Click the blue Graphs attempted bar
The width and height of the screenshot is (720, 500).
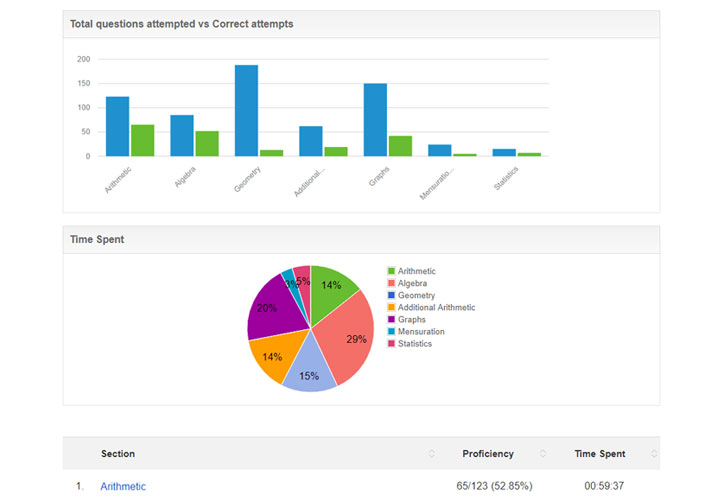tap(375, 120)
